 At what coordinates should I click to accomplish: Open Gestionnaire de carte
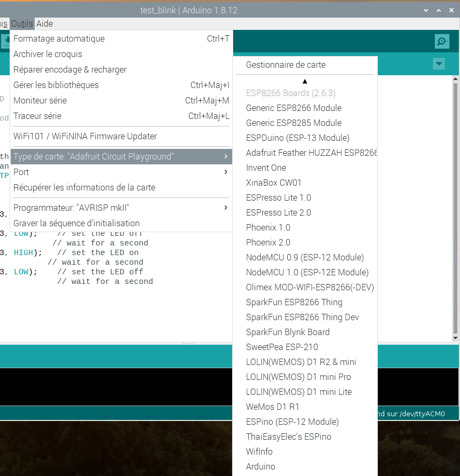[305, 65]
